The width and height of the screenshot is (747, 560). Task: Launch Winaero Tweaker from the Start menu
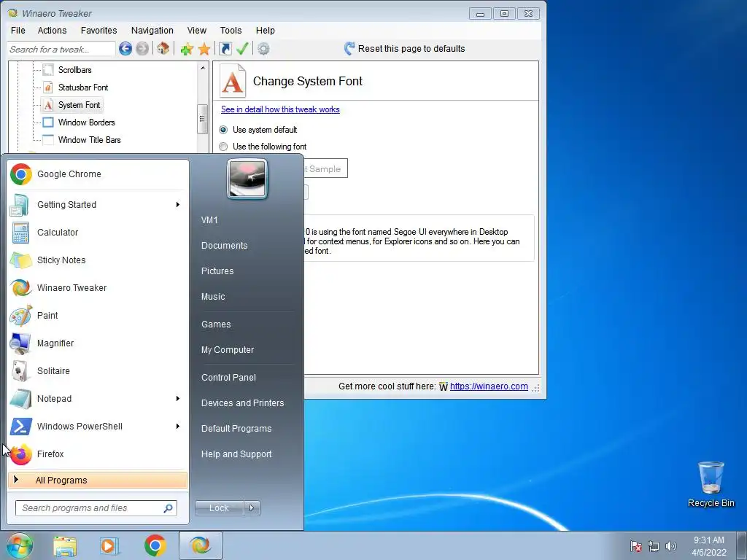(98, 287)
